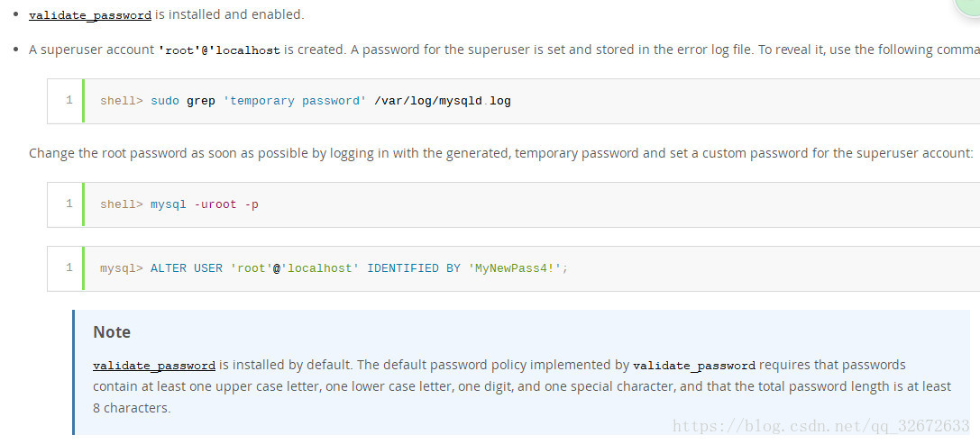
Task: Open the underlined validate_password link in Note
Action: (154, 366)
